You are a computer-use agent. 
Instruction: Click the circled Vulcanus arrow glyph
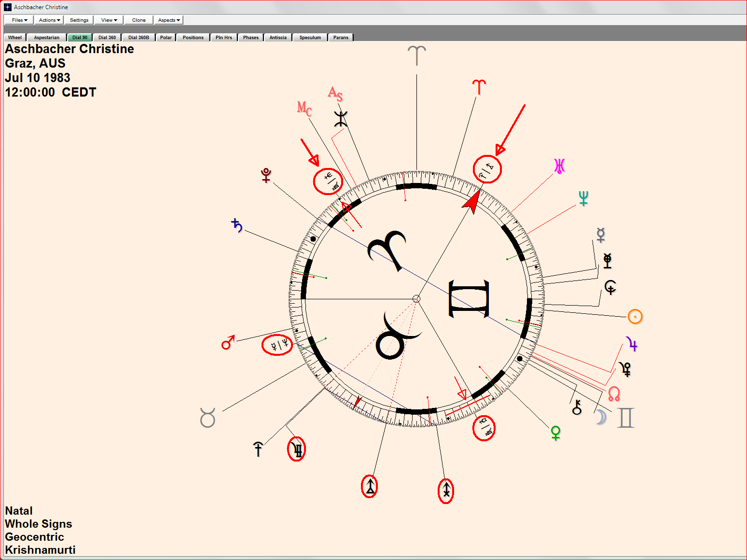(370, 486)
